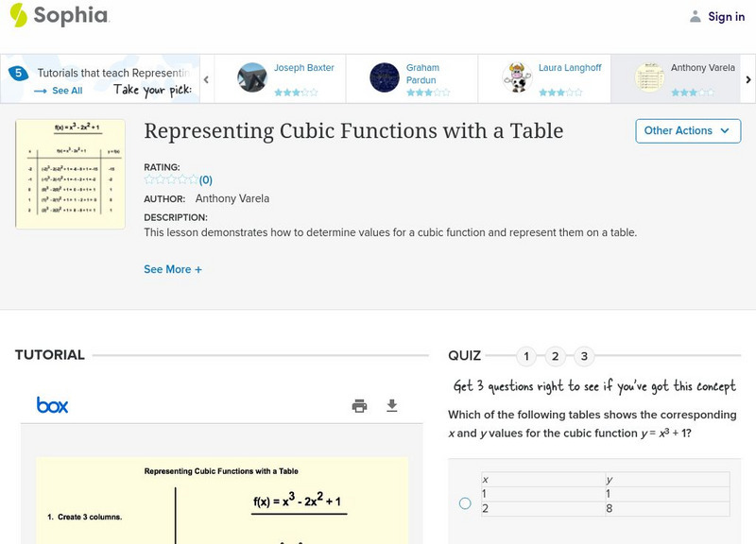Click Laura Langhoff's cow avatar
Viewport: 756px width, 544px height.
517,77
